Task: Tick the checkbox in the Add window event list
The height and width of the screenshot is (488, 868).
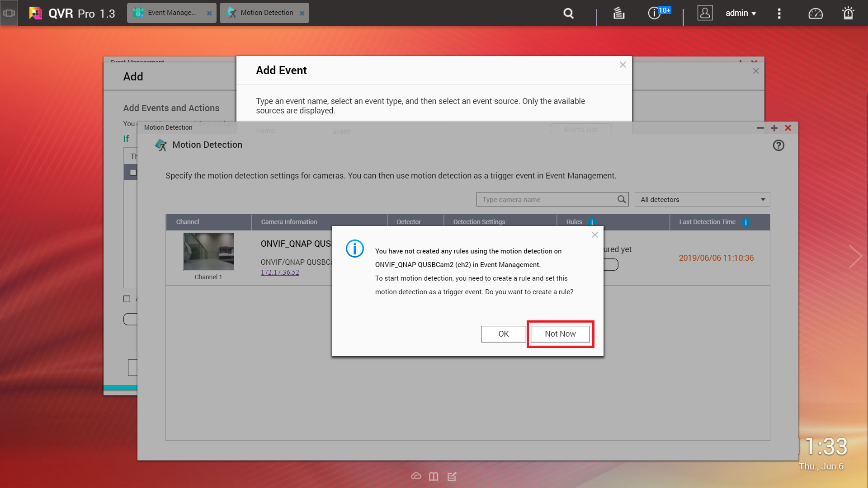Action: coord(133,172)
